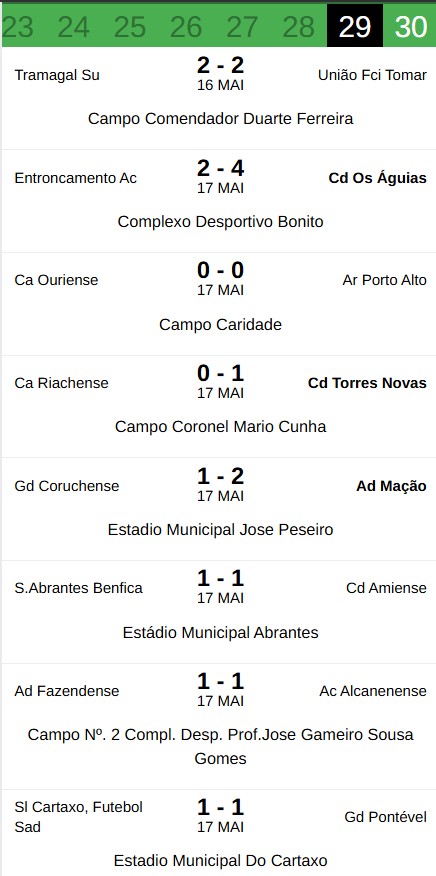The image size is (436, 876).
Task: Switch to matchday 30
Action: [x=410, y=26]
